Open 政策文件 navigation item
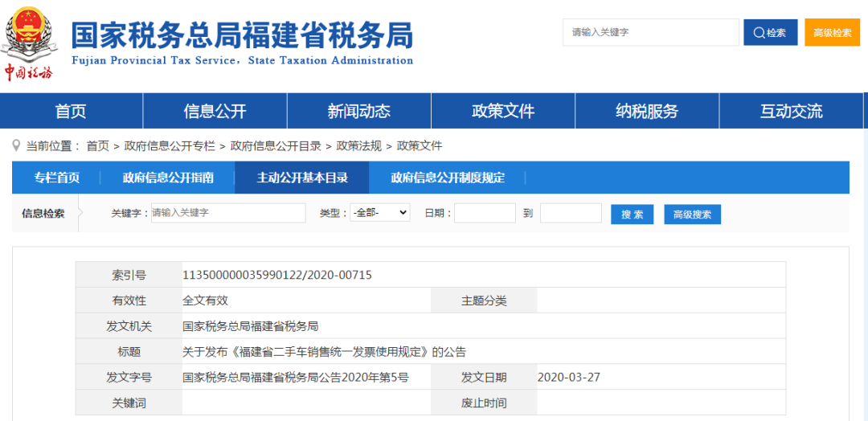The height and width of the screenshot is (421, 868). (x=503, y=111)
